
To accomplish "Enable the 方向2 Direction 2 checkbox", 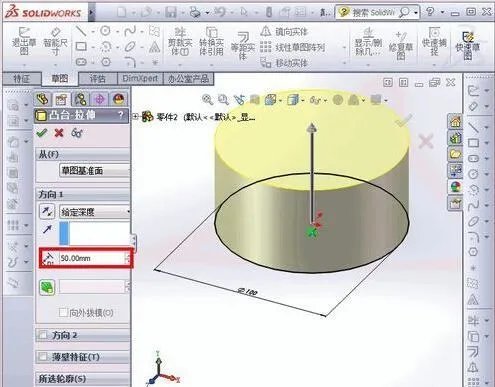I will [43, 335].
